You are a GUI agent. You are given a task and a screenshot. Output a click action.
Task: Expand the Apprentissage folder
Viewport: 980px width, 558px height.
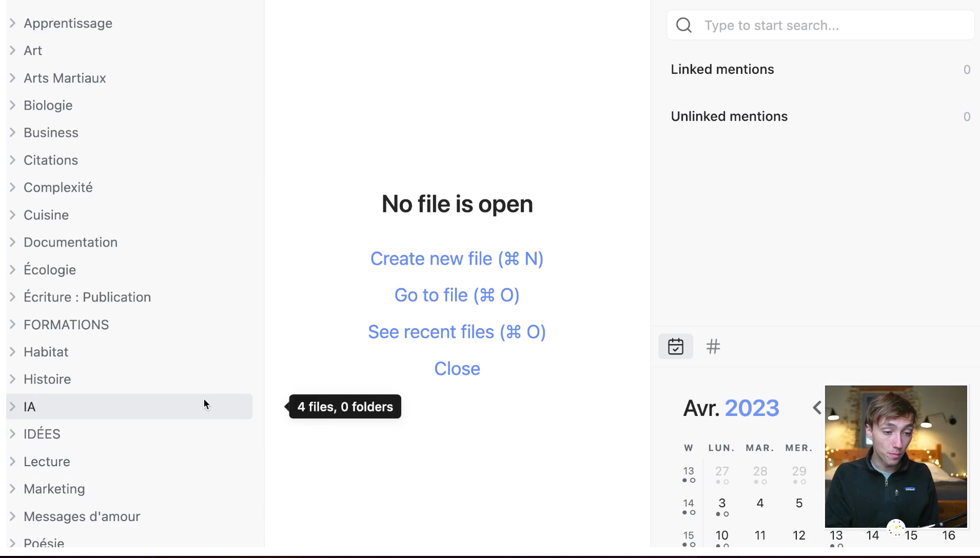point(68,23)
